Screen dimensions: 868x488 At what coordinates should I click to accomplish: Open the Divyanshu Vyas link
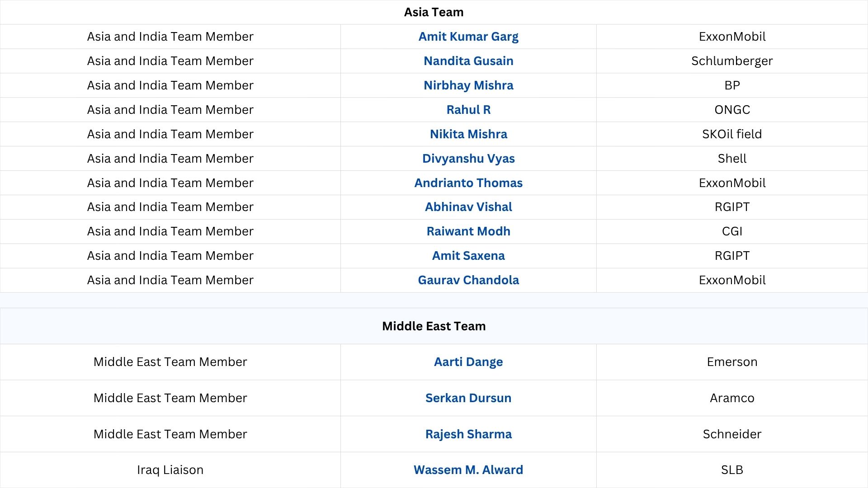pos(468,159)
